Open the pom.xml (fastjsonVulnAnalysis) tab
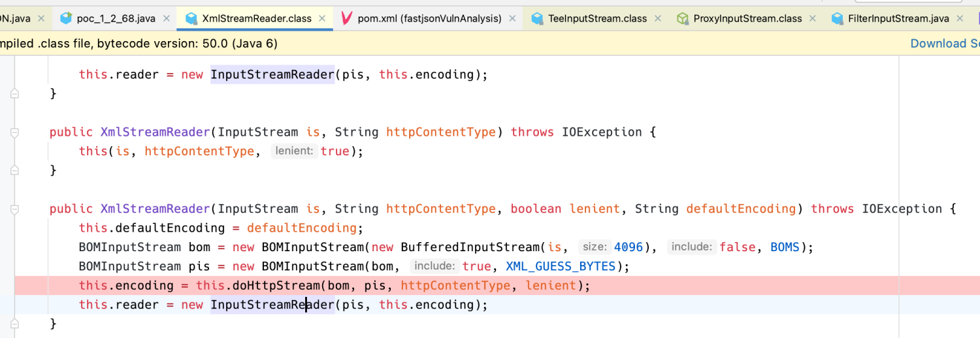980x338 pixels. (429, 18)
